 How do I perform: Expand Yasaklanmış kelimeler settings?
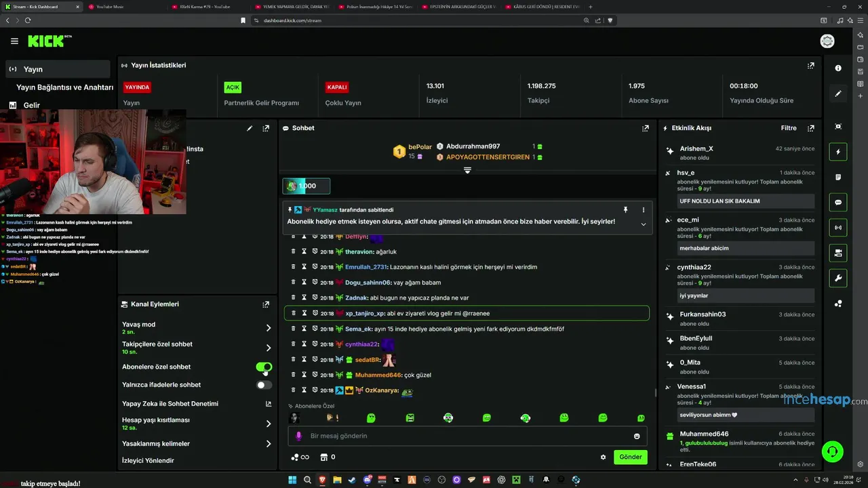[269, 444]
